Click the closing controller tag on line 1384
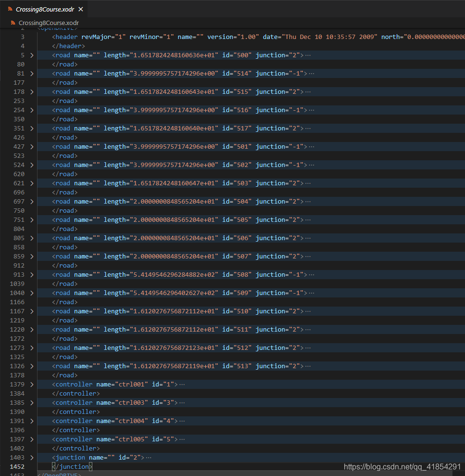The width and height of the screenshot is (465, 476). pyautogui.click(x=76, y=393)
